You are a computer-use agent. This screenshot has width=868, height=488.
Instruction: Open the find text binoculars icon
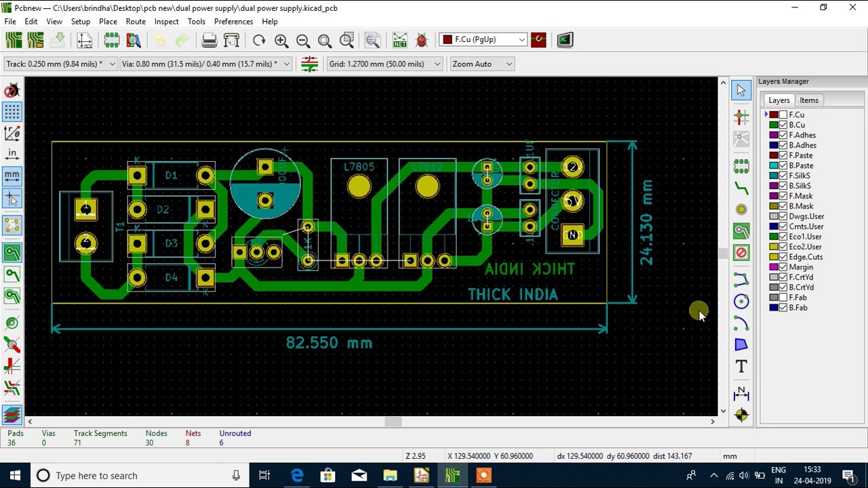click(372, 40)
